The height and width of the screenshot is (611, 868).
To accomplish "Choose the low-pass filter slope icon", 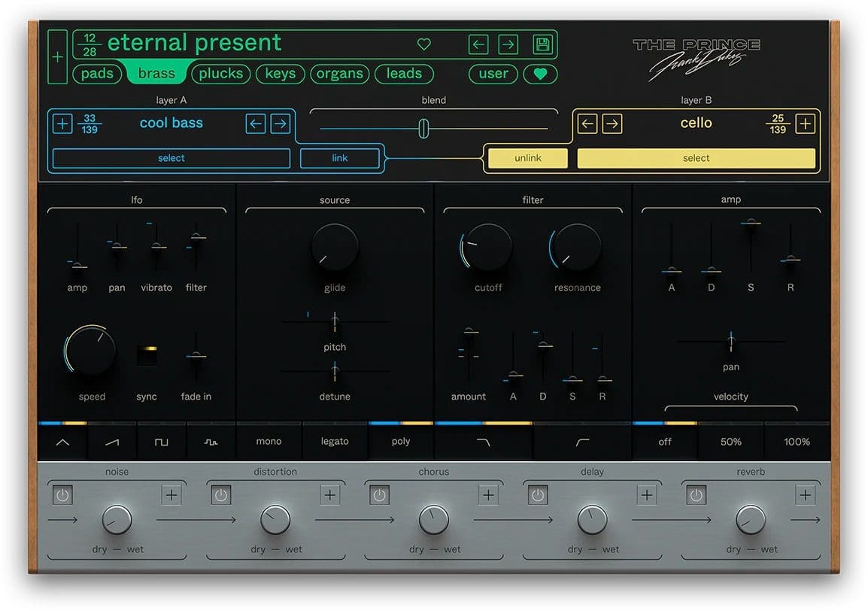I will tap(483, 441).
